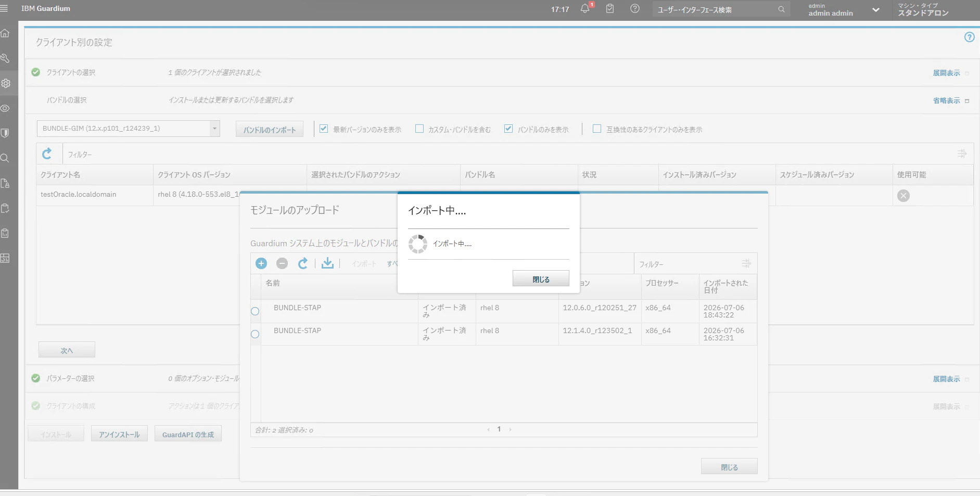
Task: Open the header help question mark
Action: click(635, 9)
